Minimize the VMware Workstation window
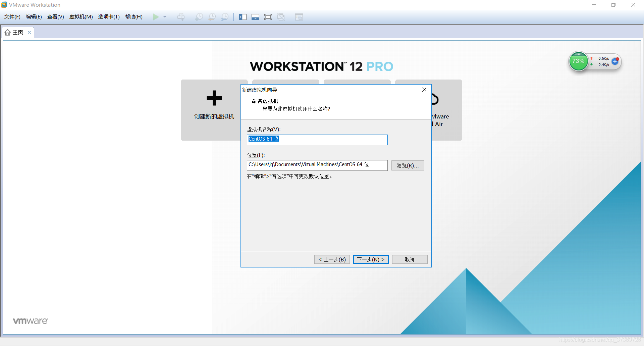Screen dimensions: 644x346 point(594,5)
